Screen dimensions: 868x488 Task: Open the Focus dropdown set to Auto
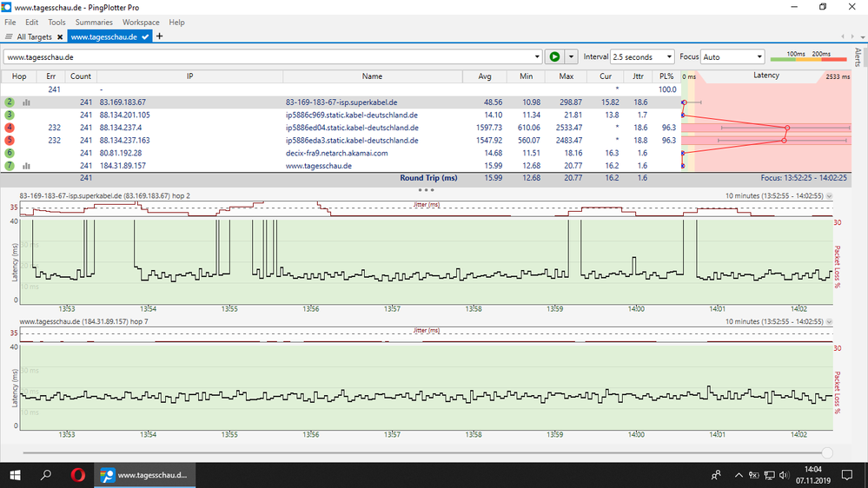pos(732,57)
